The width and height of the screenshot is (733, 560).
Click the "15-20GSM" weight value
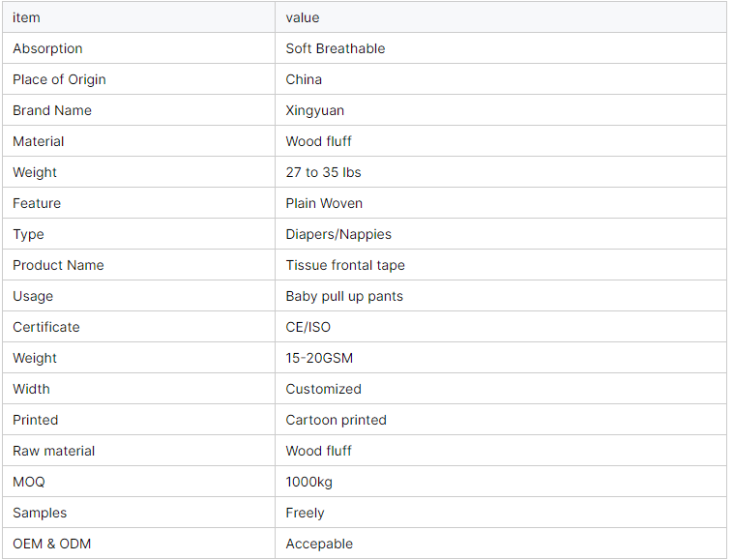[x=319, y=358]
